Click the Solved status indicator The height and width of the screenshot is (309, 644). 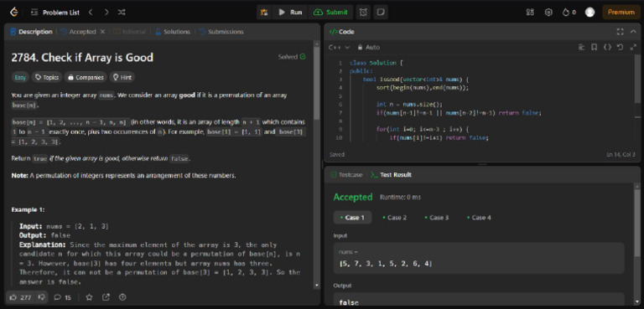pyautogui.click(x=292, y=57)
